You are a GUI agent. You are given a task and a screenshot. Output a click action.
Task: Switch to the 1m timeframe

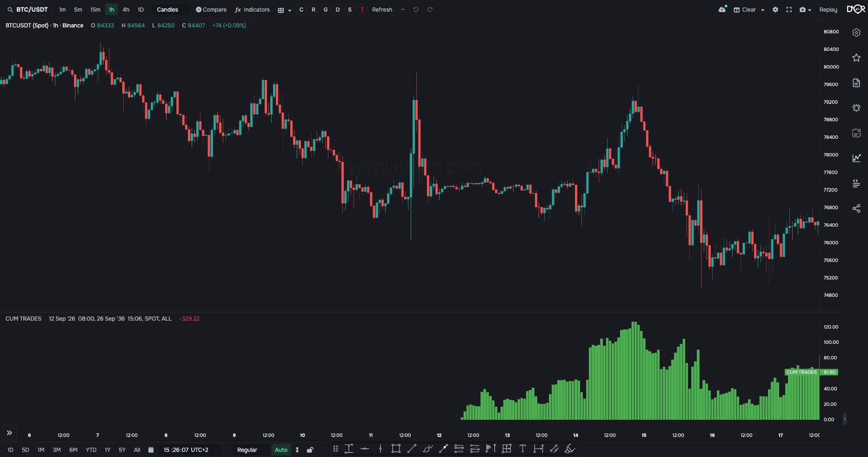pyautogui.click(x=62, y=10)
